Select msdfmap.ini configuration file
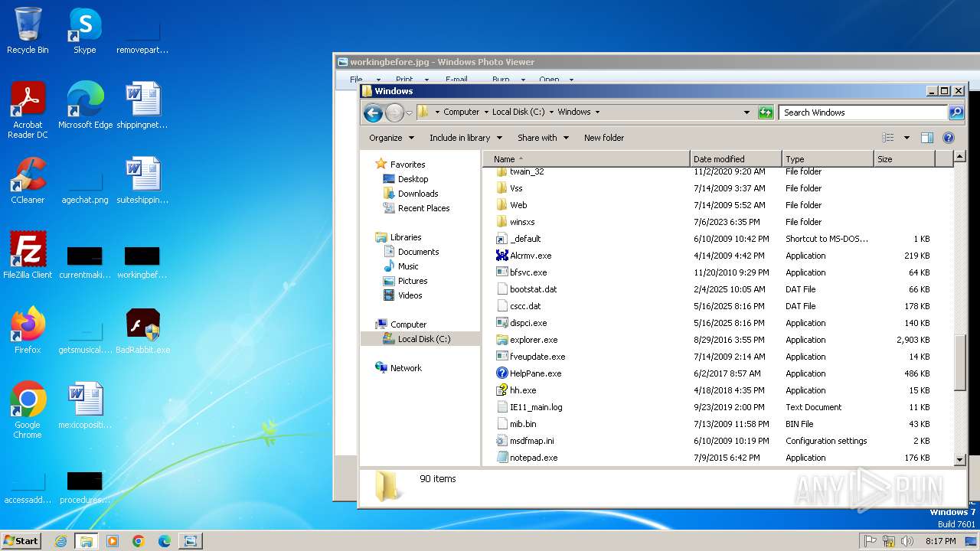980x551 pixels. (532, 441)
